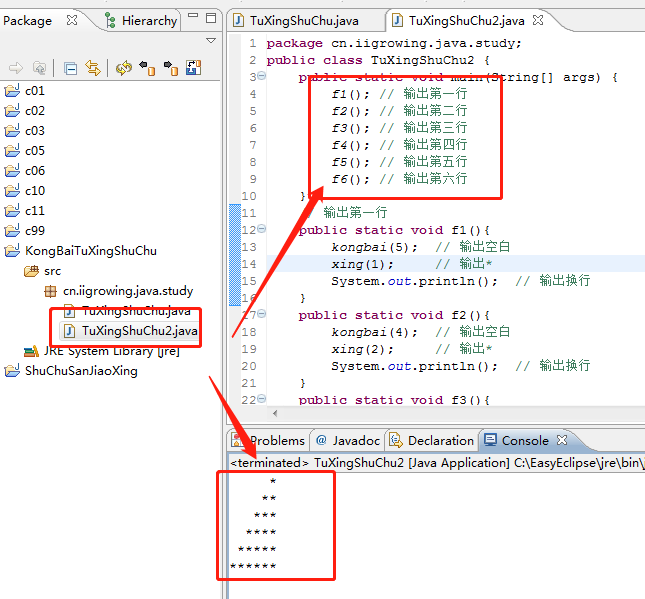The image size is (645, 599).
Task: Open the Package view dropdown menu triangle
Action: [211, 40]
